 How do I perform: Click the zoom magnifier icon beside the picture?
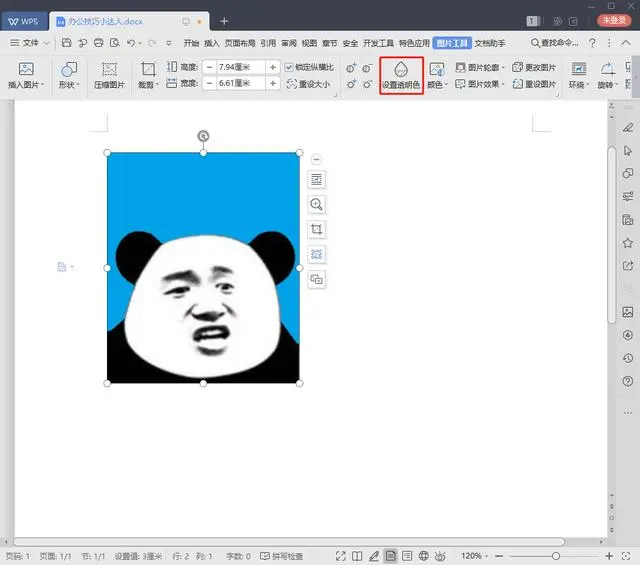(316, 204)
